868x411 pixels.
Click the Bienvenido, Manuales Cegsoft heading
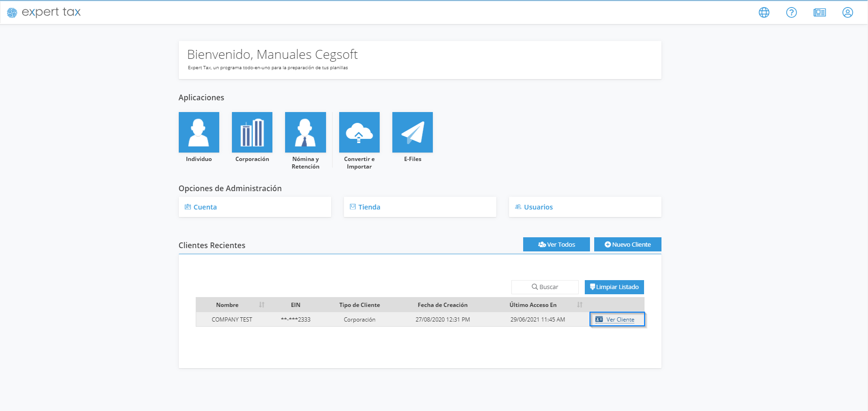tap(272, 55)
